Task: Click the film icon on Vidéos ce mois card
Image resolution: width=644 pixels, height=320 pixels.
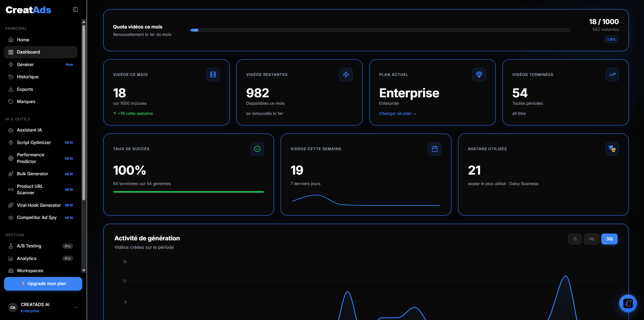Action: pyautogui.click(x=213, y=75)
